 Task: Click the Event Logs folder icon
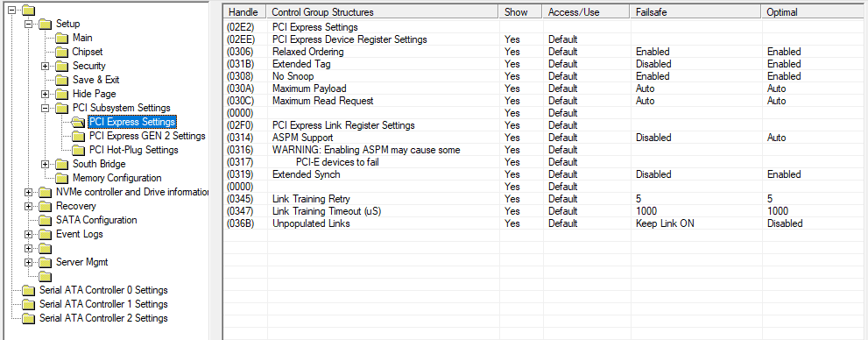point(46,234)
